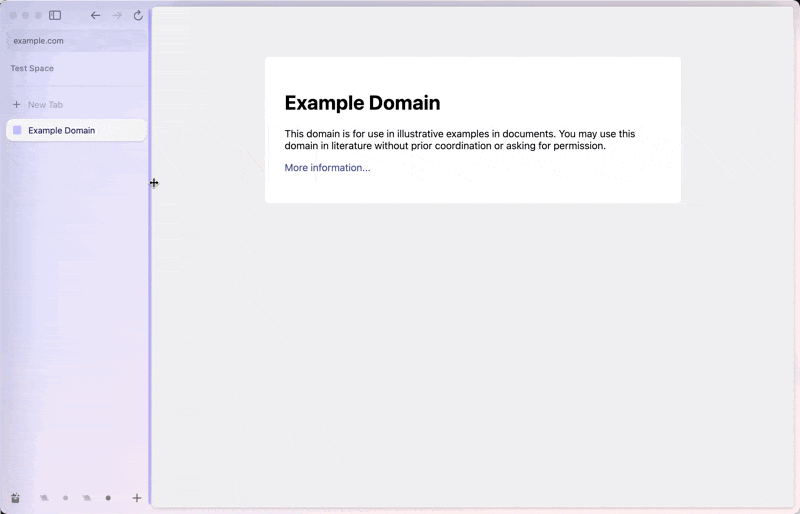
Task: Click the Example Domain tab favicon
Action: click(17, 130)
